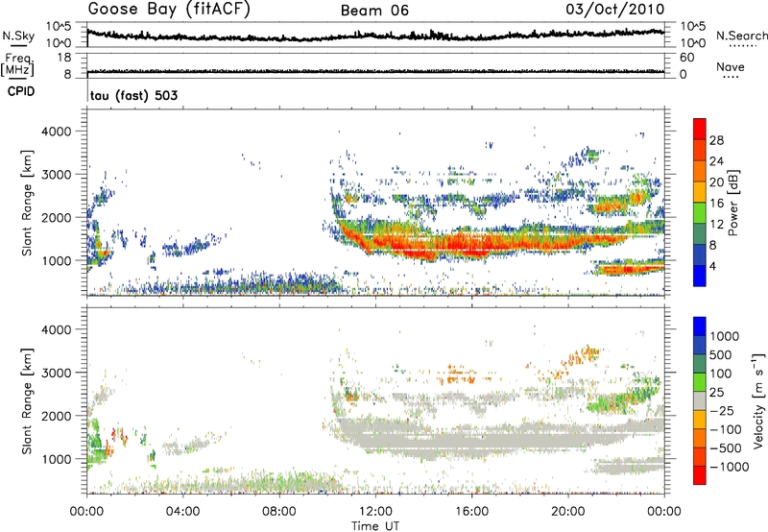Click the "N.Sky" legend label
The height and width of the screenshot is (532, 768).
pos(18,36)
